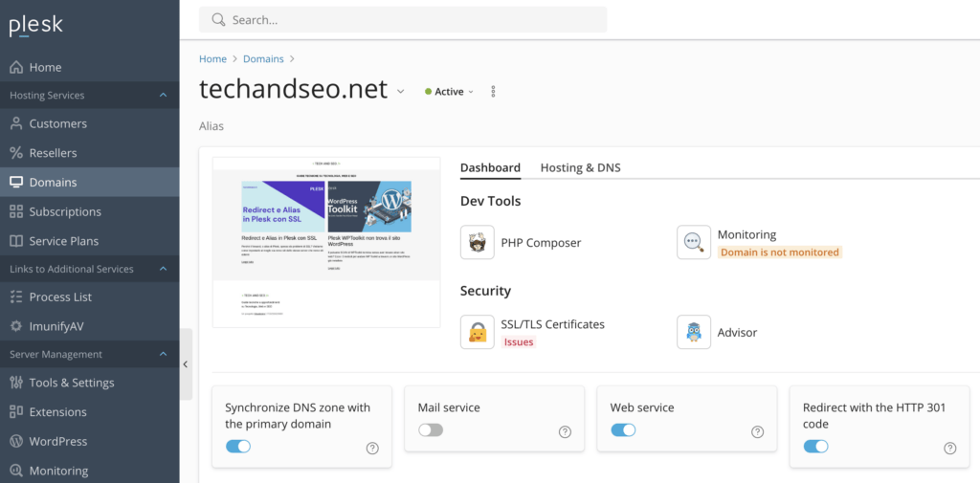Collapse the Server Management section
The height and width of the screenshot is (483, 980).
[163, 354]
